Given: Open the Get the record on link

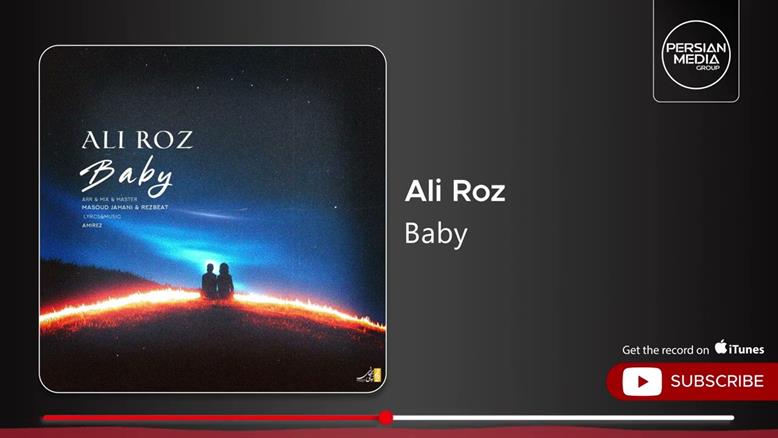Looking at the screenshot, I should [x=665, y=350].
